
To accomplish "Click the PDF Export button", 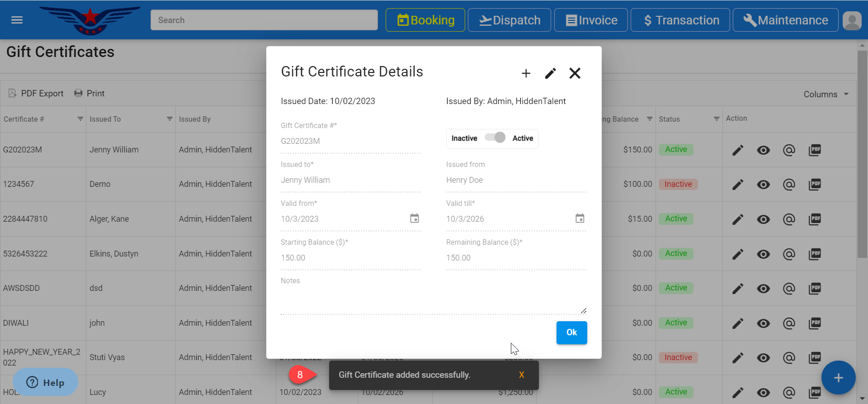I will [x=36, y=93].
